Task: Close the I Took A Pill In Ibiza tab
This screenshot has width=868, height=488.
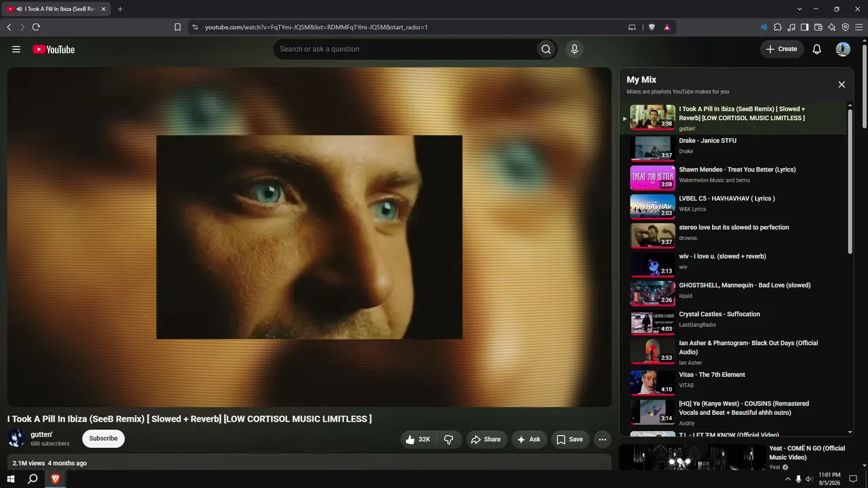Action: [x=103, y=9]
